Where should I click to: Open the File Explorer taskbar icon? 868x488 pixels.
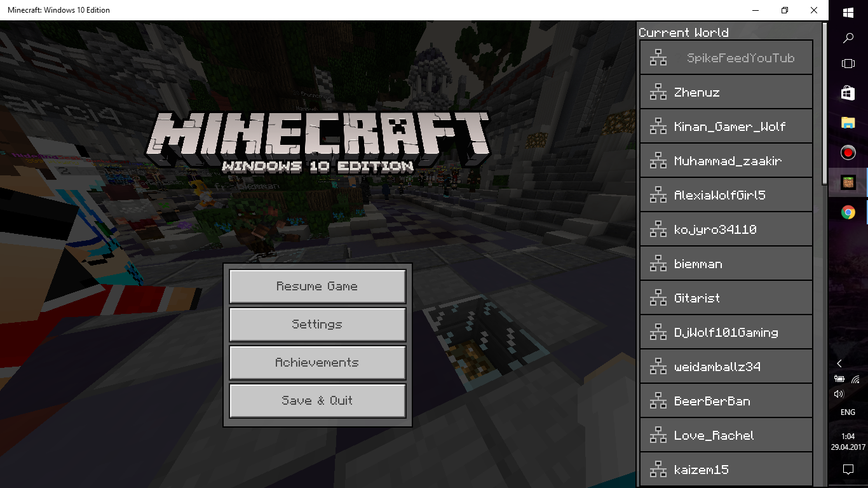point(848,123)
